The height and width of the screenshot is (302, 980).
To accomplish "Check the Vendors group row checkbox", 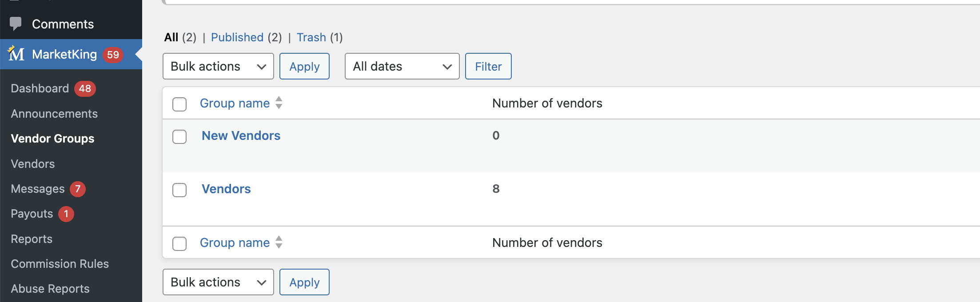I will [x=179, y=190].
